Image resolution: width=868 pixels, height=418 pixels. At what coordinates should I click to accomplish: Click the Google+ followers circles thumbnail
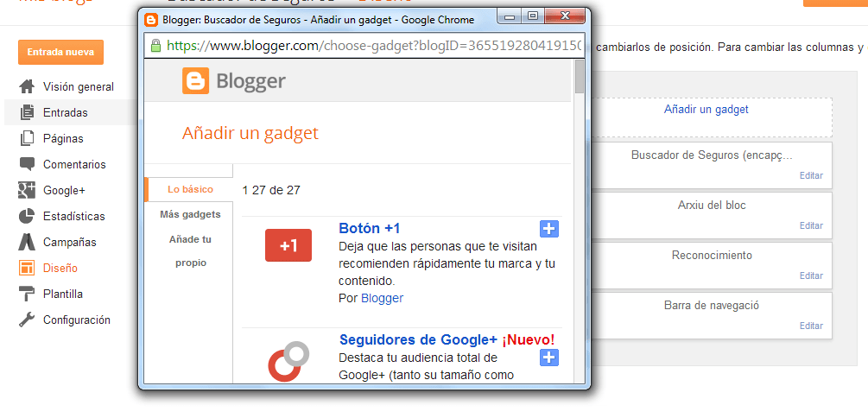(x=288, y=361)
